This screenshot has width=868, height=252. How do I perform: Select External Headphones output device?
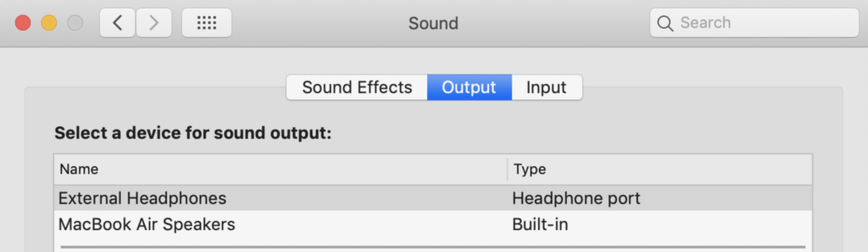click(x=433, y=198)
